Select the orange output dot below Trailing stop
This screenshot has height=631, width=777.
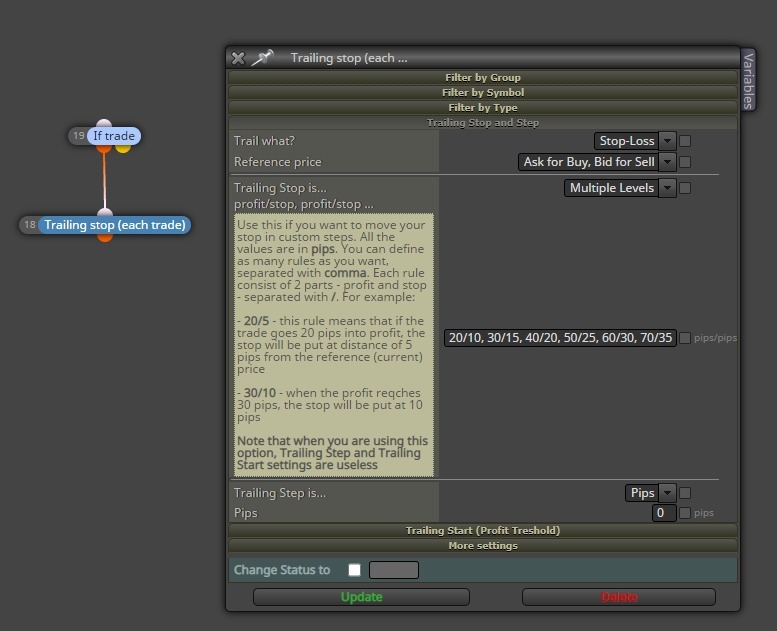[x=105, y=237]
